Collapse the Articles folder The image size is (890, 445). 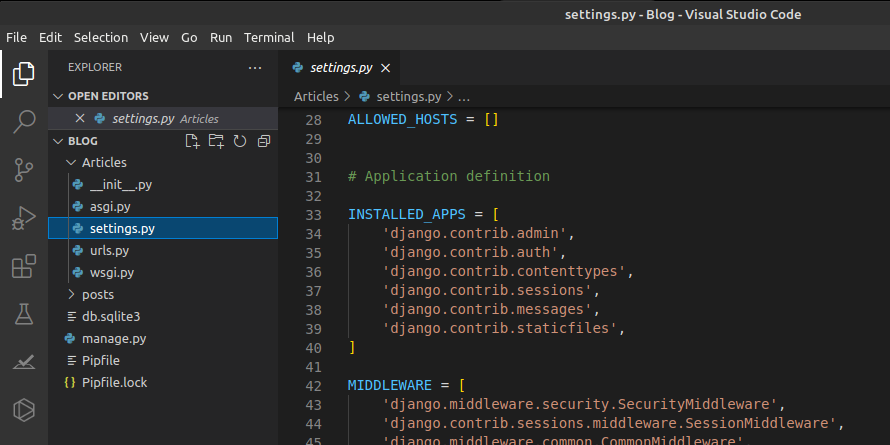71,162
